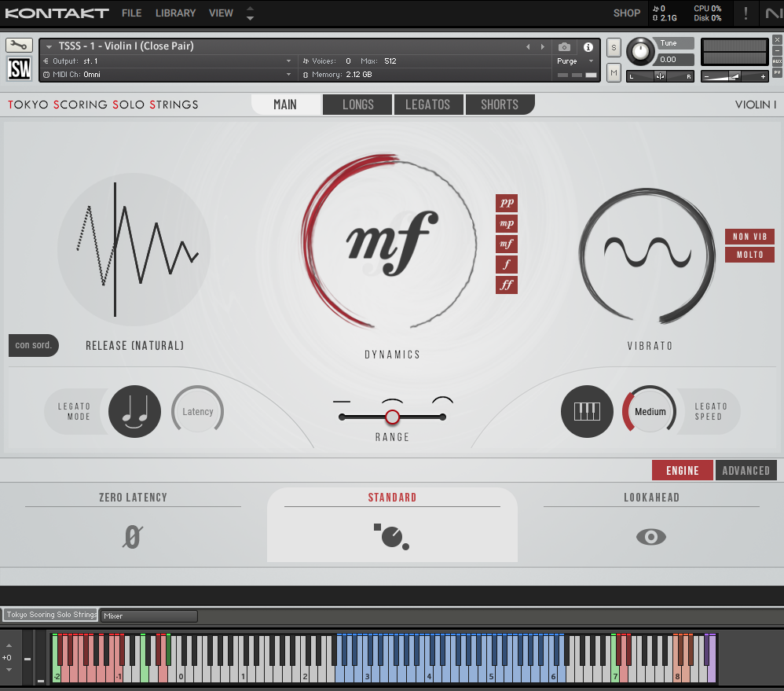
Task: Select the Lookahead eye icon
Action: 650,537
